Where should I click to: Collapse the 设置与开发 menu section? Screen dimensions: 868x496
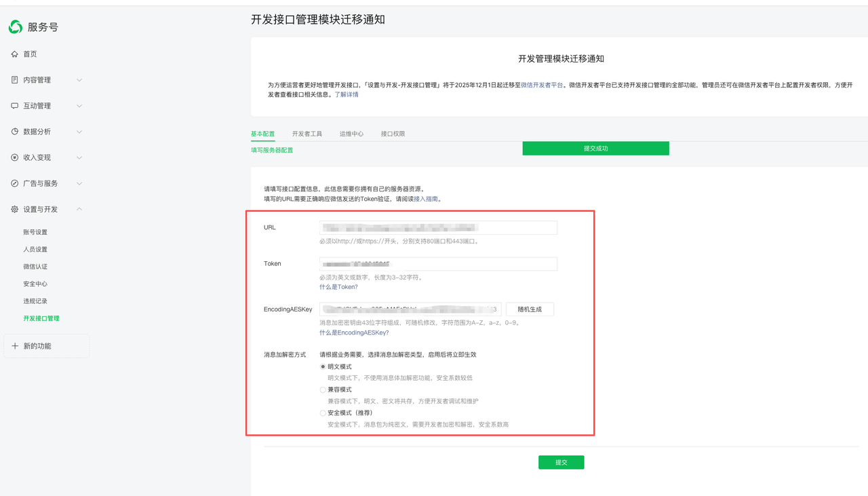click(x=79, y=208)
